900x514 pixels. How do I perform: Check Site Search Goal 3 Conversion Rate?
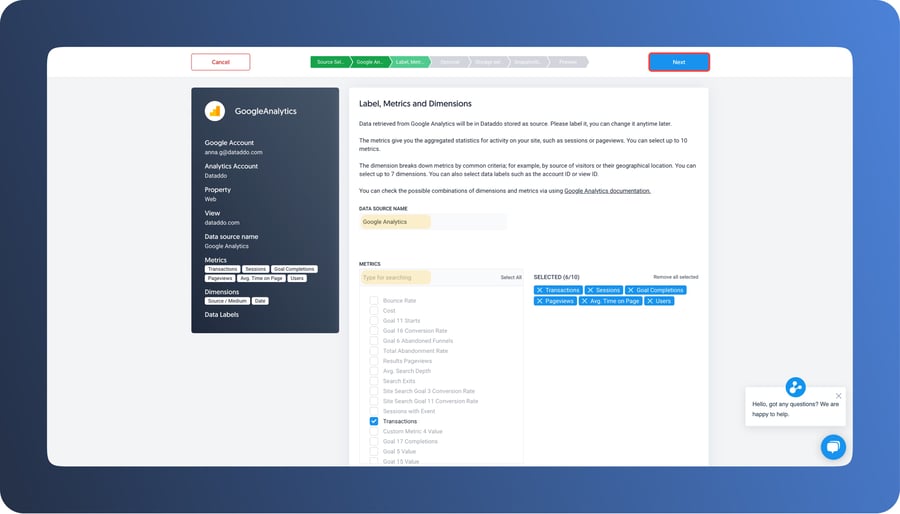[374, 391]
